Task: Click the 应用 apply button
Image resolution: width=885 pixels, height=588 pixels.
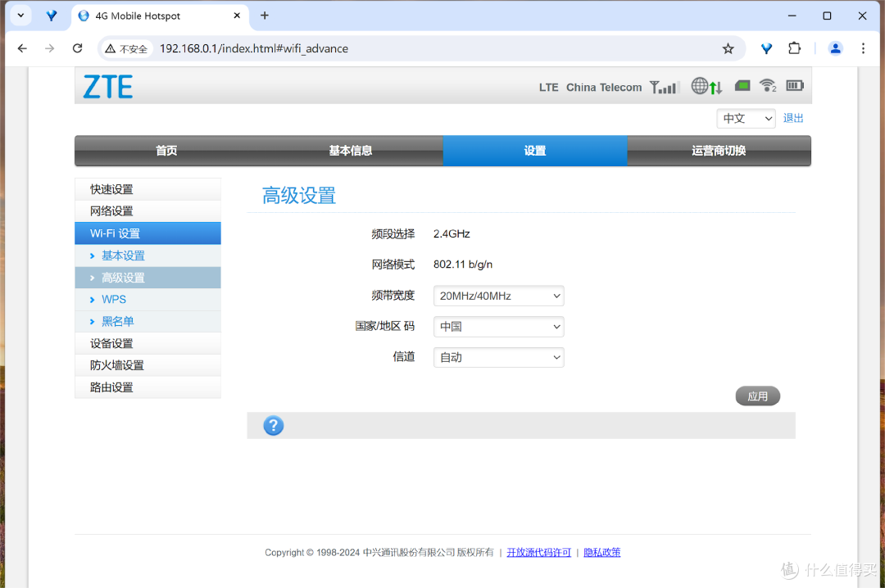Action: point(757,396)
